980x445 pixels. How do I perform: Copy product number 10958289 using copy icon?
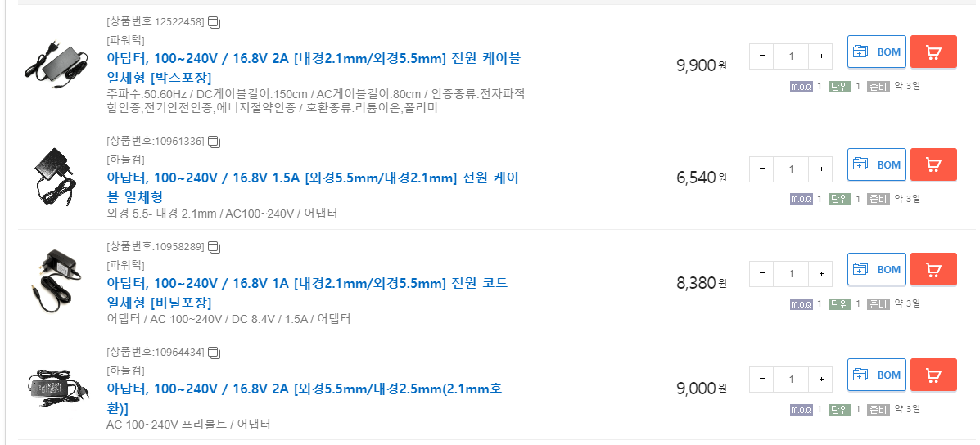point(214,246)
